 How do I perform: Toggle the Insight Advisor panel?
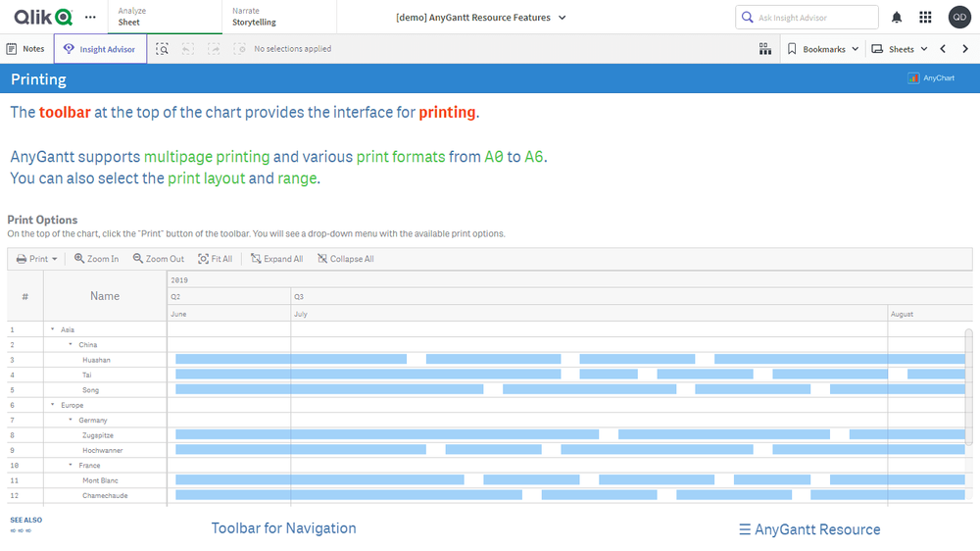[x=100, y=49]
